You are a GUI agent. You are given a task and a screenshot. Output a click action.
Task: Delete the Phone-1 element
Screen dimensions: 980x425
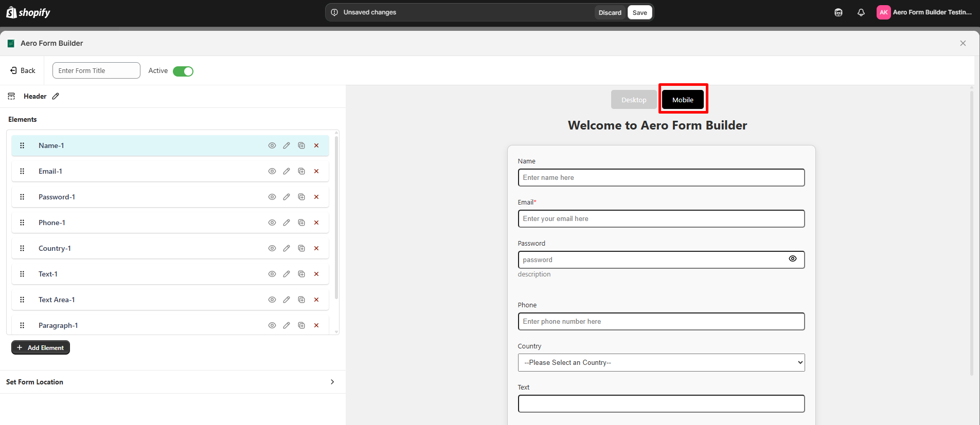[x=316, y=223]
